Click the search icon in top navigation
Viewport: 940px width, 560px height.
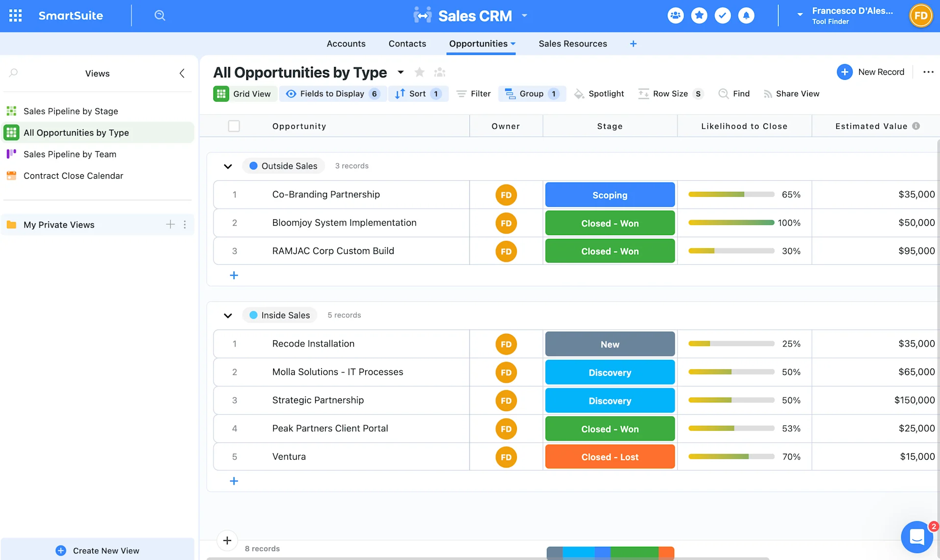[160, 15]
